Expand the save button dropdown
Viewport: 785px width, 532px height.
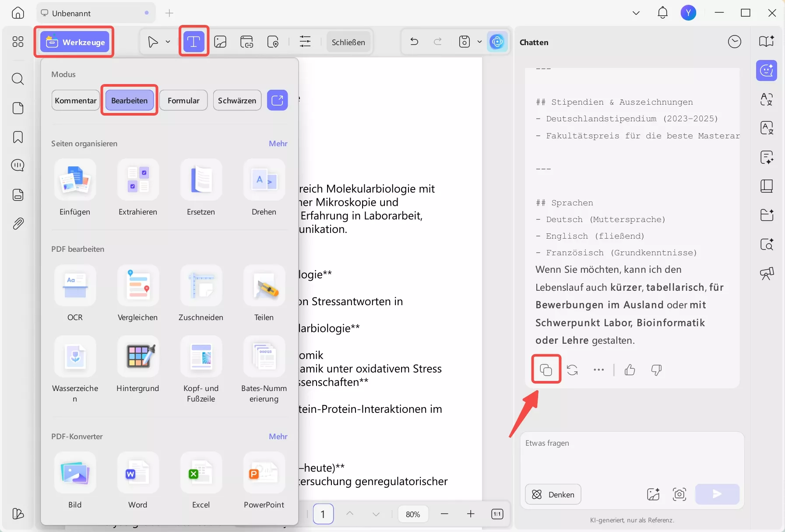(479, 42)
